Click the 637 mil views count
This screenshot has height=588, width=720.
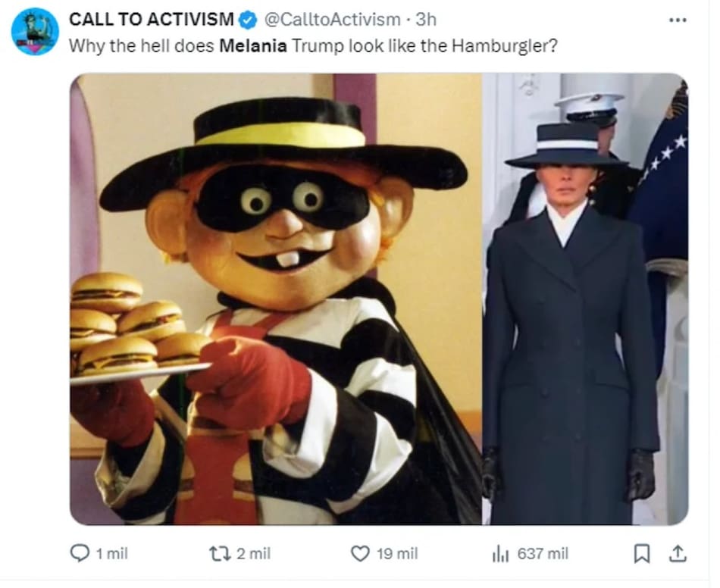(x=543, y=554)
